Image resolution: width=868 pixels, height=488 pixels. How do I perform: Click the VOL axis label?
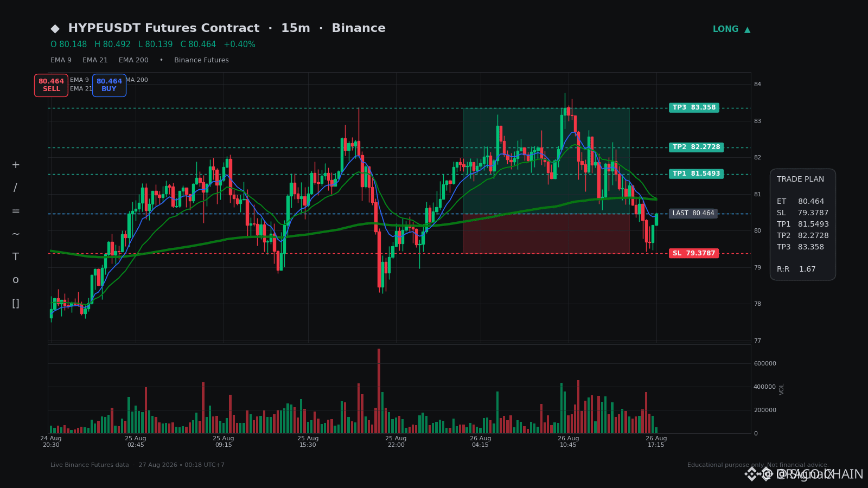(782, 389)
